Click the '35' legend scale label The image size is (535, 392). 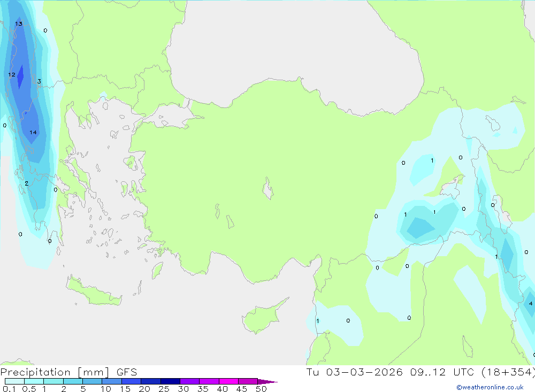tap(203, 389)
